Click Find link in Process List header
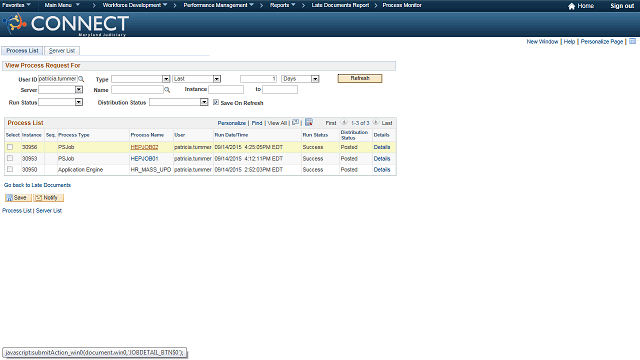 click(257, 123)
